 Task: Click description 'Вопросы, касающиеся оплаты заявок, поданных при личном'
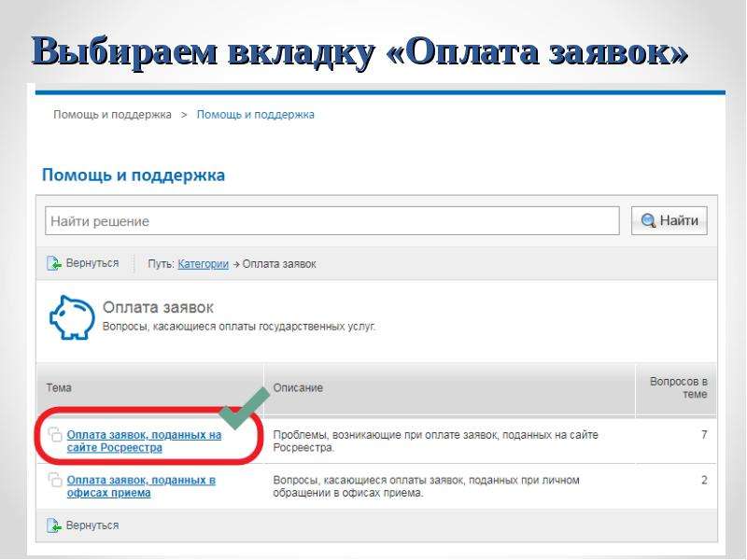tap(427, 486)
